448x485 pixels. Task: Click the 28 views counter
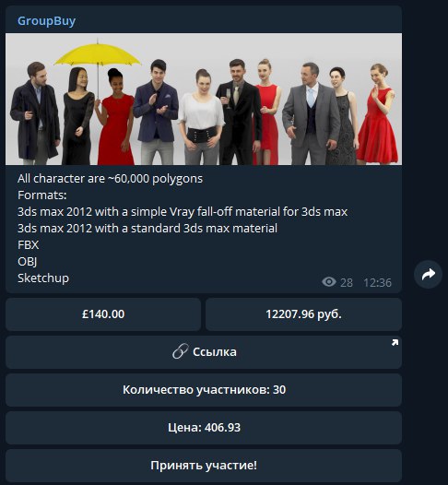tap(347, 283)
